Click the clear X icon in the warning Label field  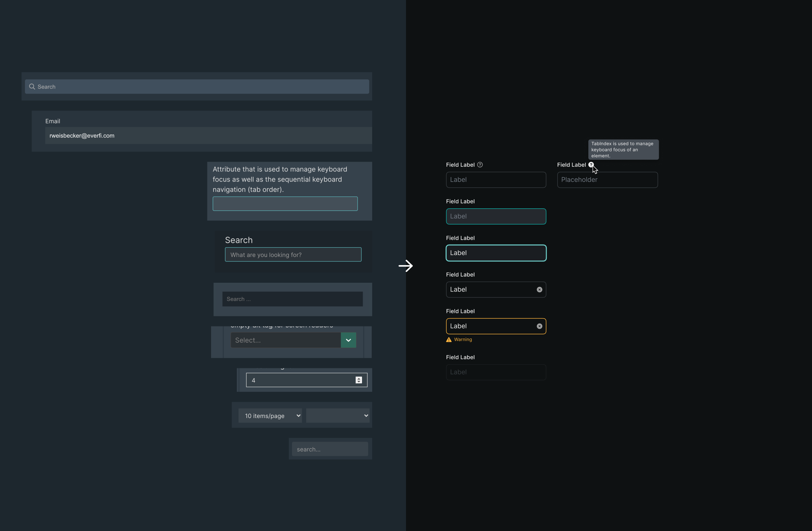point(539,326)
